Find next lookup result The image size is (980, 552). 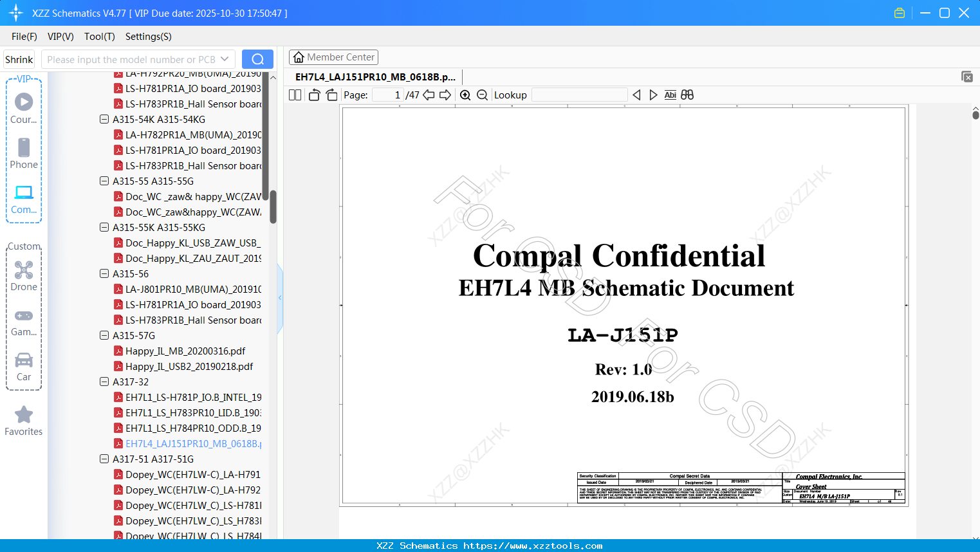point(653,95)
